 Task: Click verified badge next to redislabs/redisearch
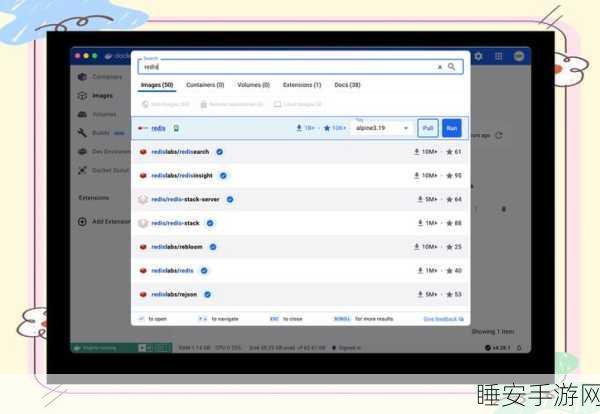220,152
